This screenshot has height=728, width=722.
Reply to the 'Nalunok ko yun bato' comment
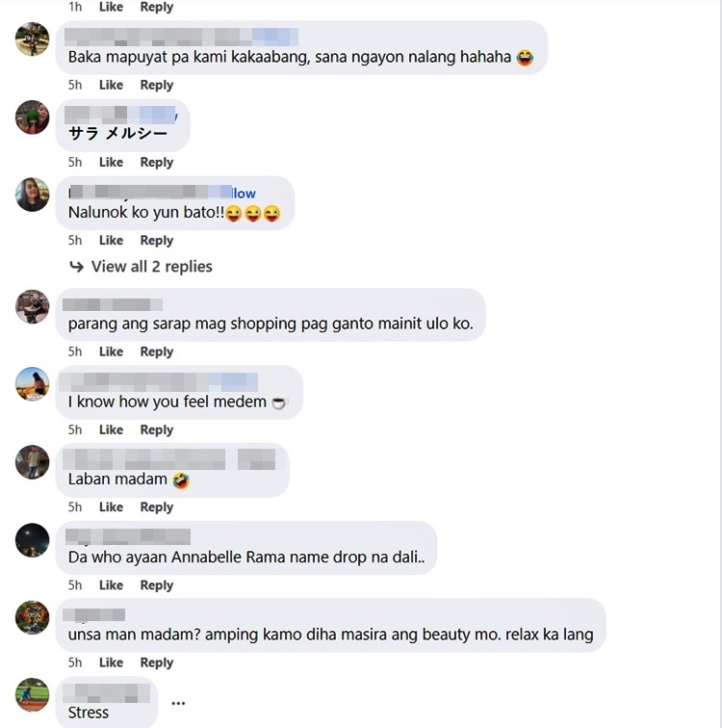coord(156,241)
